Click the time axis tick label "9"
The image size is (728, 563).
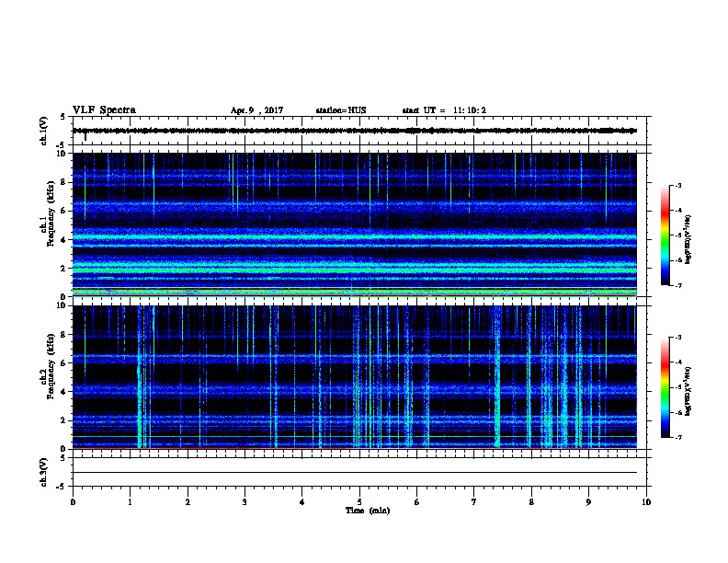point(588,502)
